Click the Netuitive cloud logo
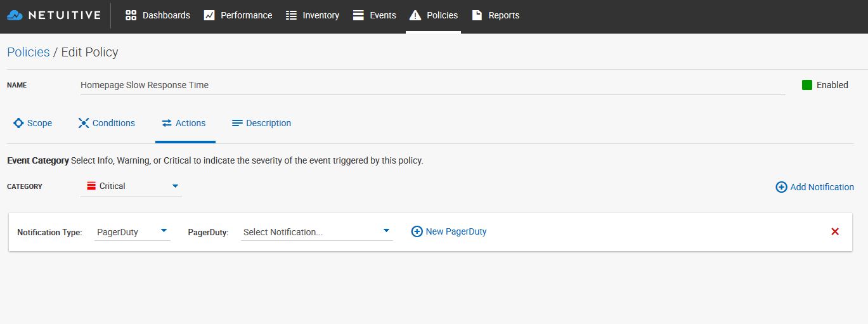Screen dimensions: 868x324 (x=15, y=15)
